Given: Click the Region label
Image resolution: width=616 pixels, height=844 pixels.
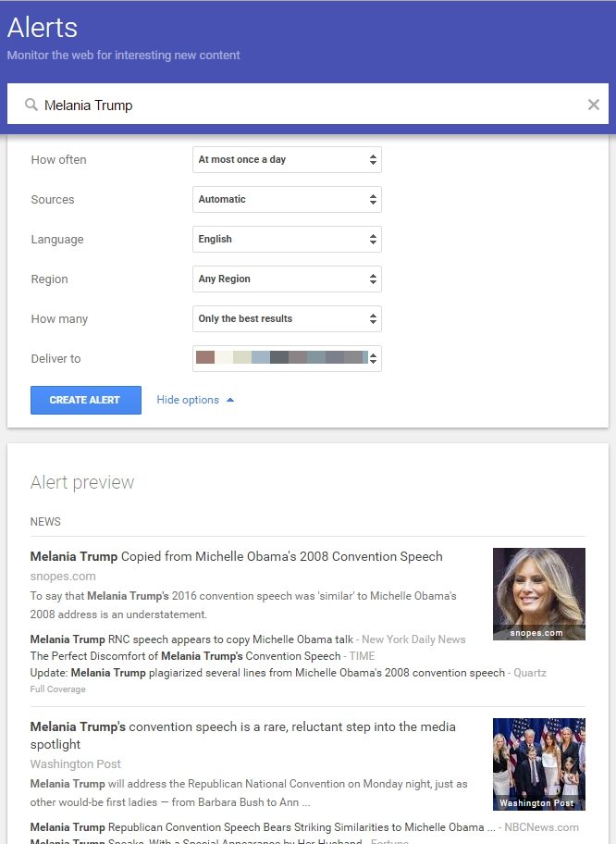Looking at the screenshot, I should pos(50,279).
